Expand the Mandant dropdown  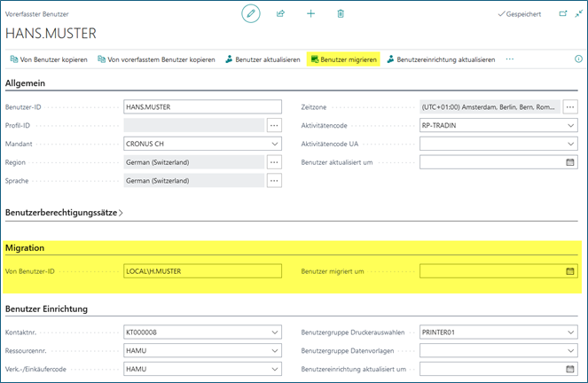[274, 144]
